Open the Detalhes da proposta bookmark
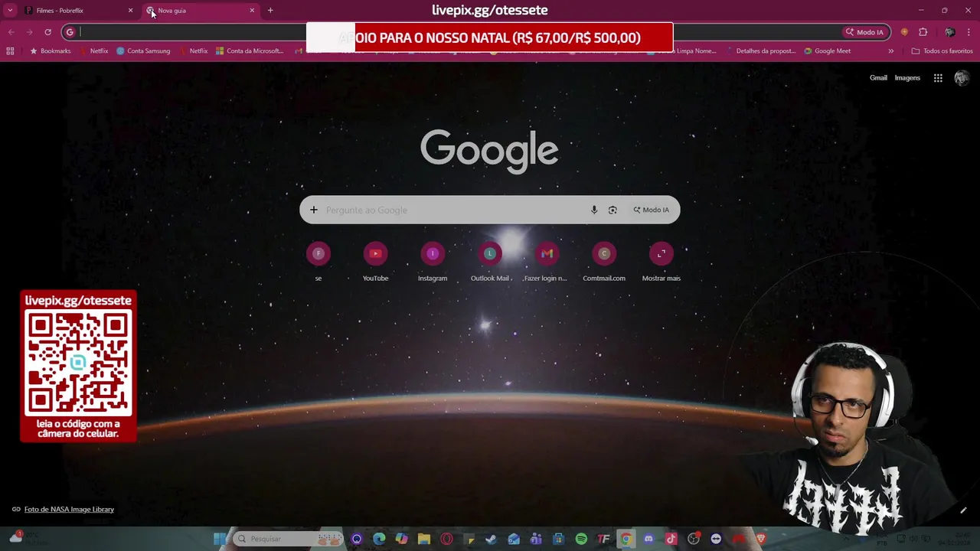980x551 pixels. click(x=761, y=51)
